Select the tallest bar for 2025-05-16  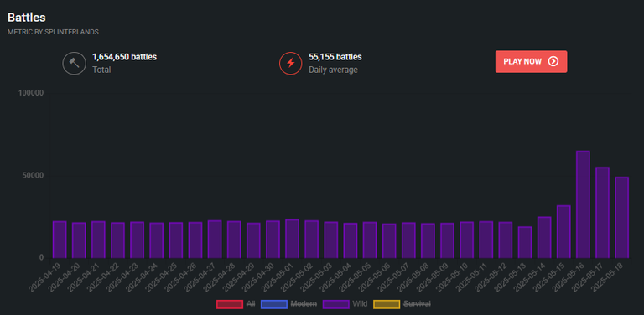583,204
